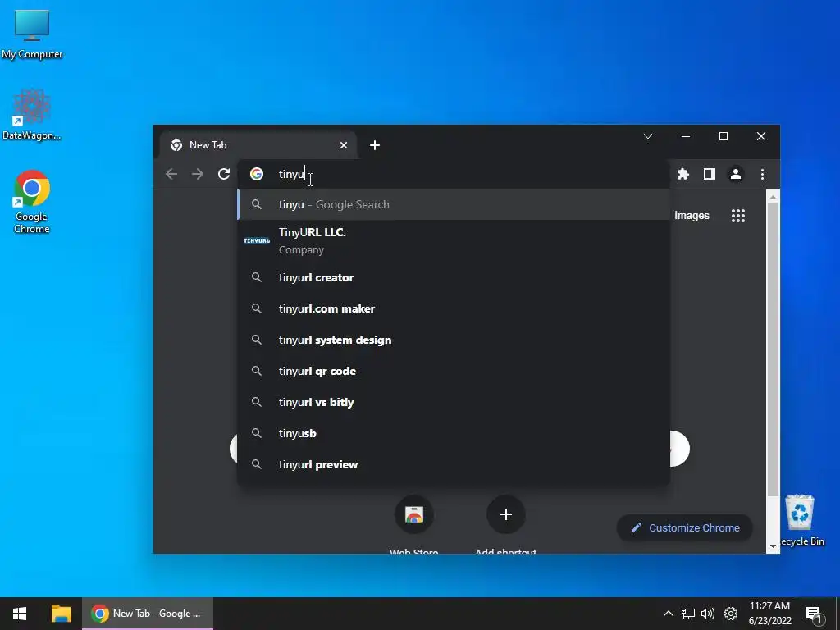This screenshot has width=840, height=630.
Task: Click the Chrome taskbar window button
Action: tap(148, 614)
